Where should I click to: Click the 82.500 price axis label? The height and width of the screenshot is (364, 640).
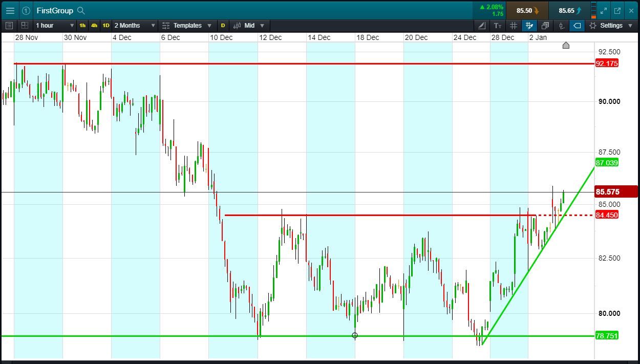609,258
